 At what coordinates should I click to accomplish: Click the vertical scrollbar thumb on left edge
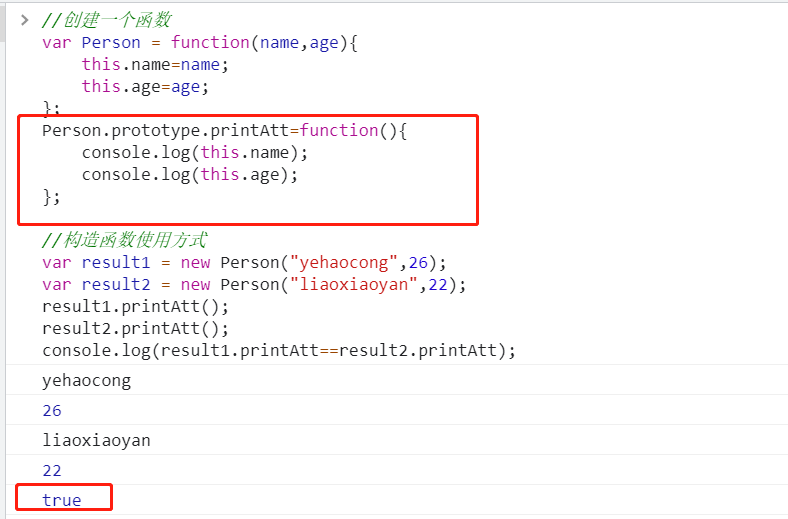tap(3, 23)
